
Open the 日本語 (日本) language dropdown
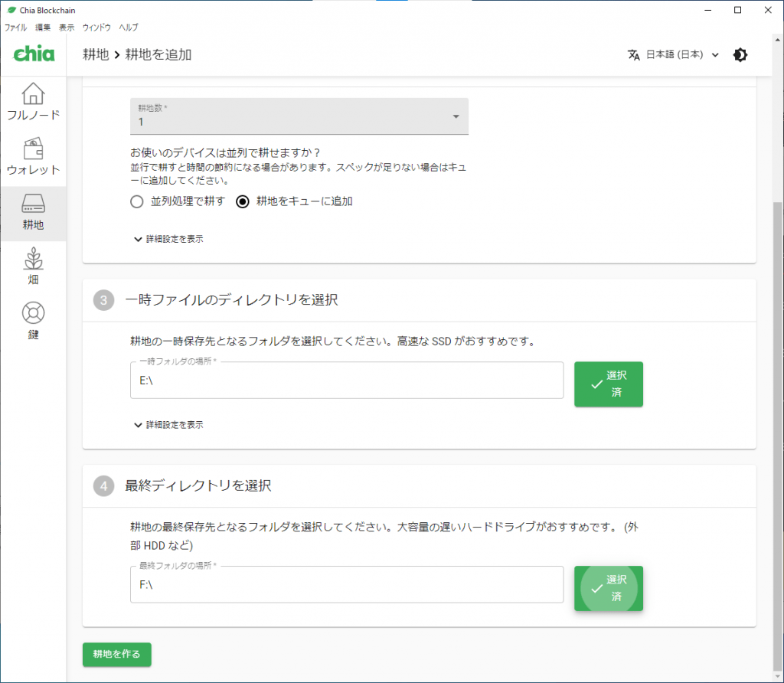pyautogui.click(x=681, y=55)
